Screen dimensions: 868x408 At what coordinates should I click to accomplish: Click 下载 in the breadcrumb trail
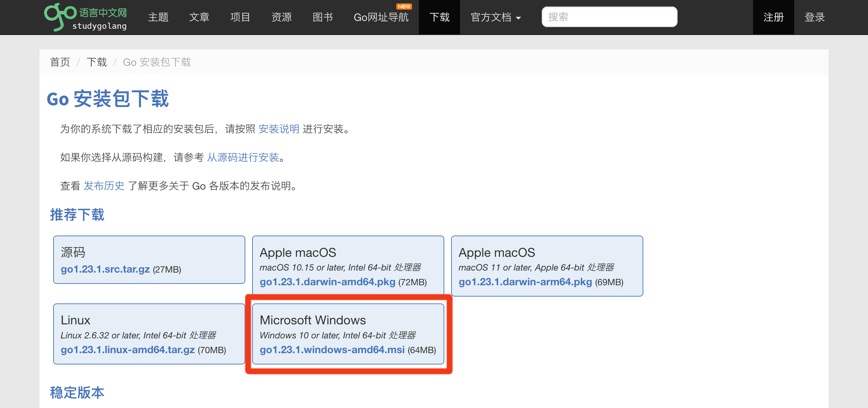97,62
